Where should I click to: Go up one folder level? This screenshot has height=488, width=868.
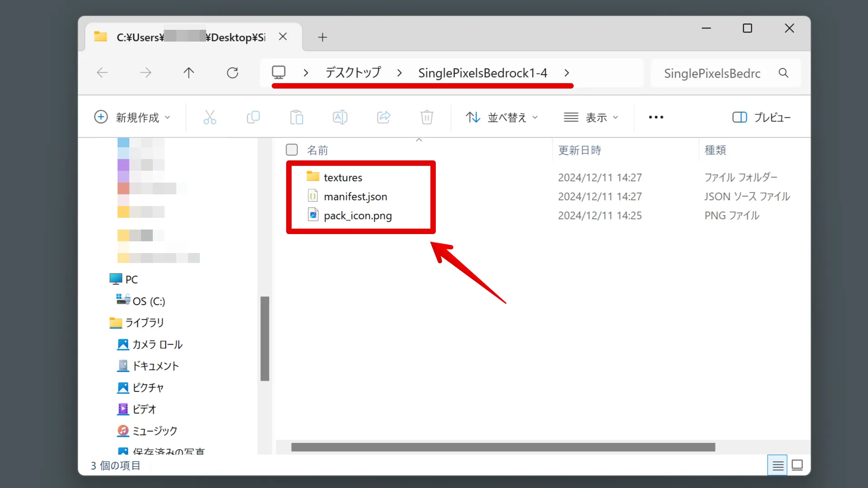189,73
